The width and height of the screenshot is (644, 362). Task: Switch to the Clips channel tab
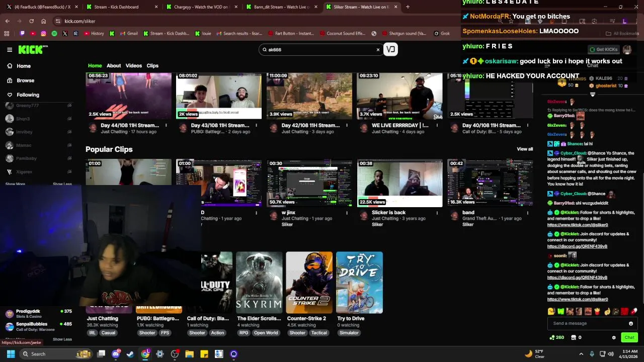tap(152, 66)
